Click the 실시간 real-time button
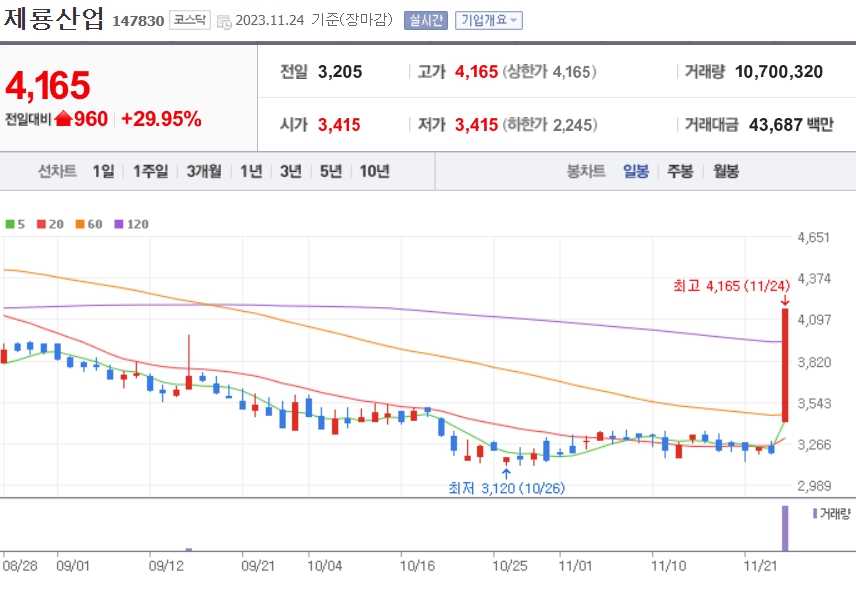The width and height of the screenshot is (856, 591). [426, 21]
